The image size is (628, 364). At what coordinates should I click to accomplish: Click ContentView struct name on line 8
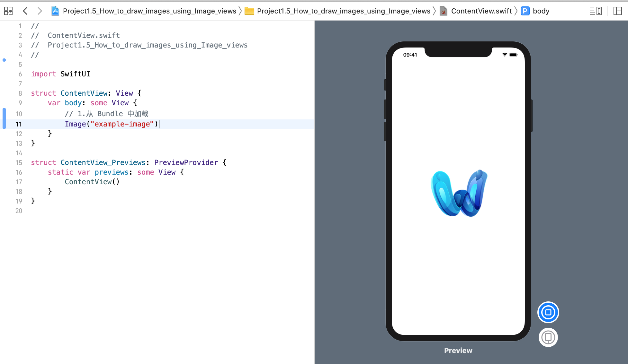point(84,93)
